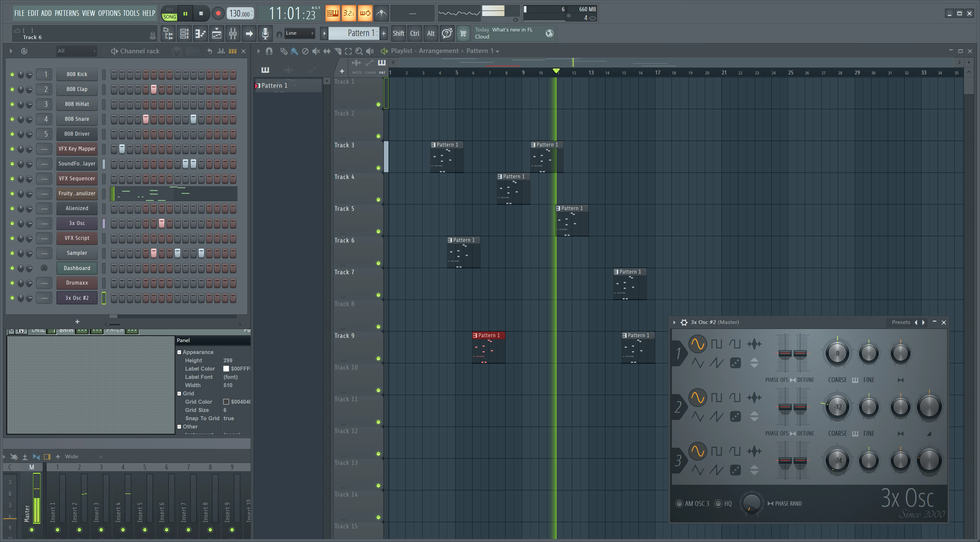Open the Pattern 1 dropdown in Playlist title
The image size is (980, 542).
[x=483, y=51]
